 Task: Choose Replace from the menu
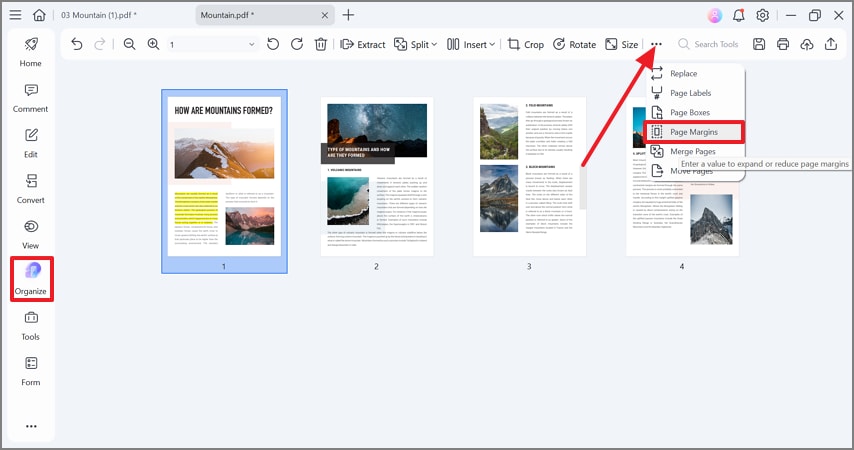(x=695, y=74)
